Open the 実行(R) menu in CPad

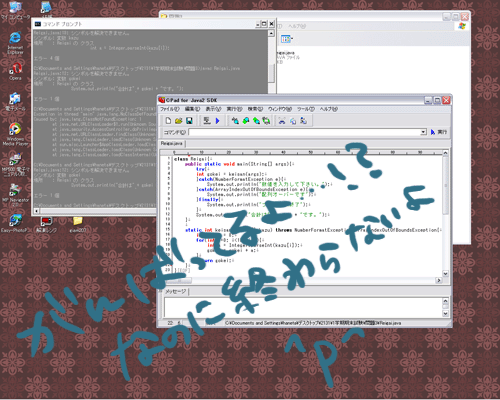click(234, 109)
